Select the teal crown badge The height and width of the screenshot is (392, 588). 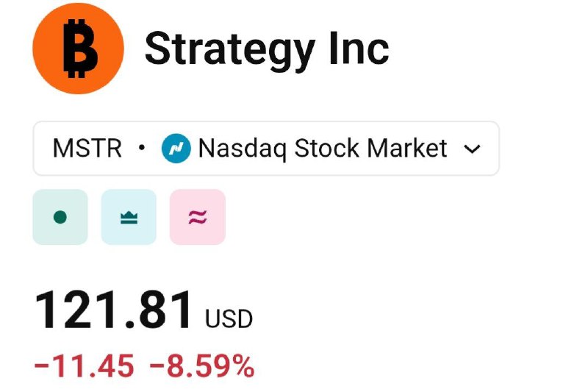pyautogui.click(x=129, y=217)
